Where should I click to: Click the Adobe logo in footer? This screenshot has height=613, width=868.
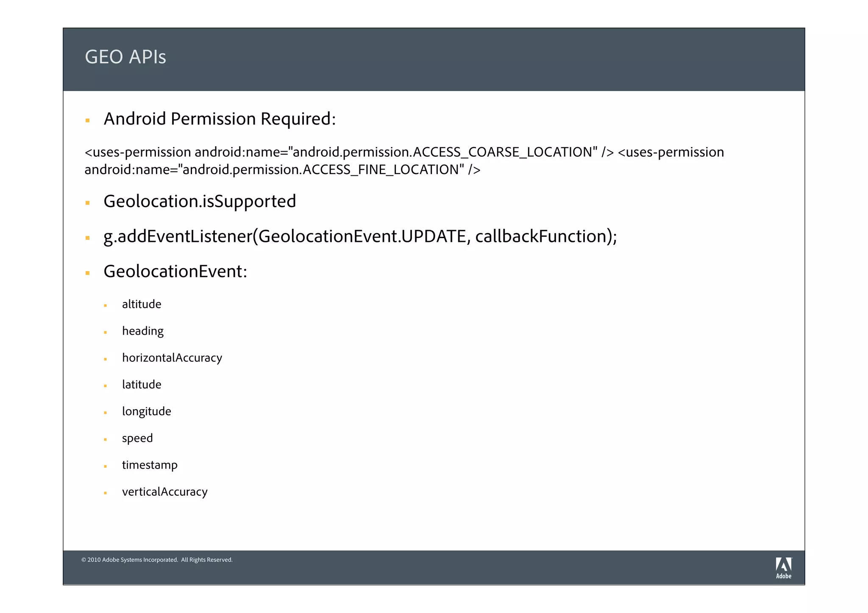783,568
